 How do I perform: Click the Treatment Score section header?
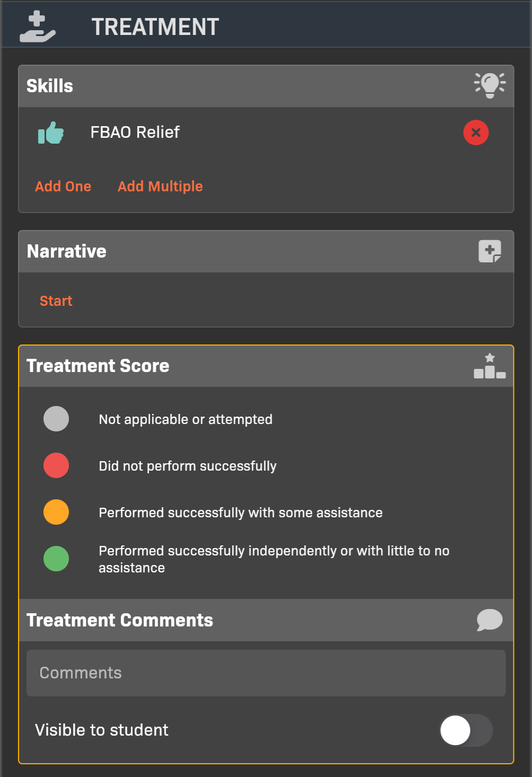tap(98, 366)
